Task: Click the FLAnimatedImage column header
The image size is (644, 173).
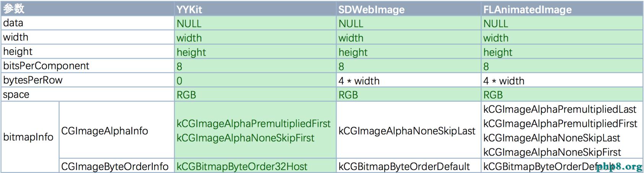Action: (x=527, y=9)
